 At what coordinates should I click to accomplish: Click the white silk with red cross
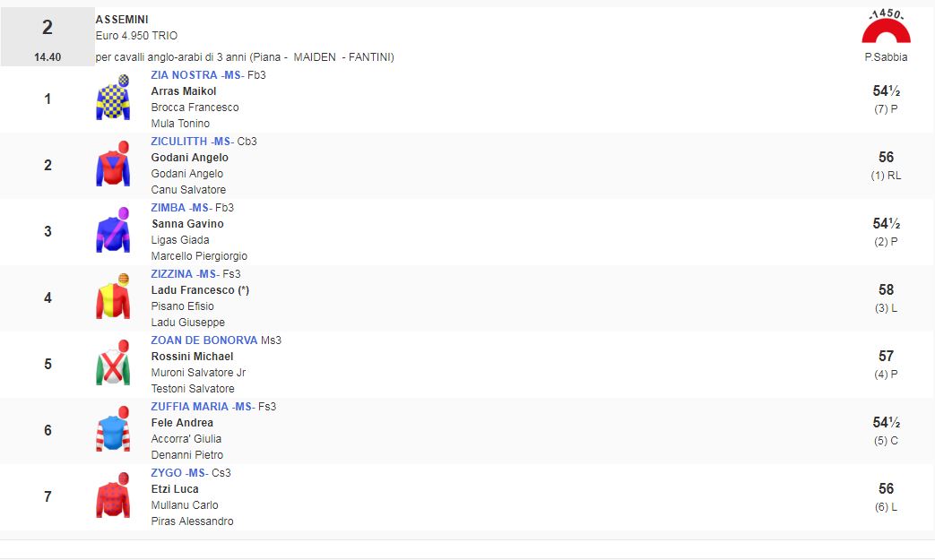113,363
